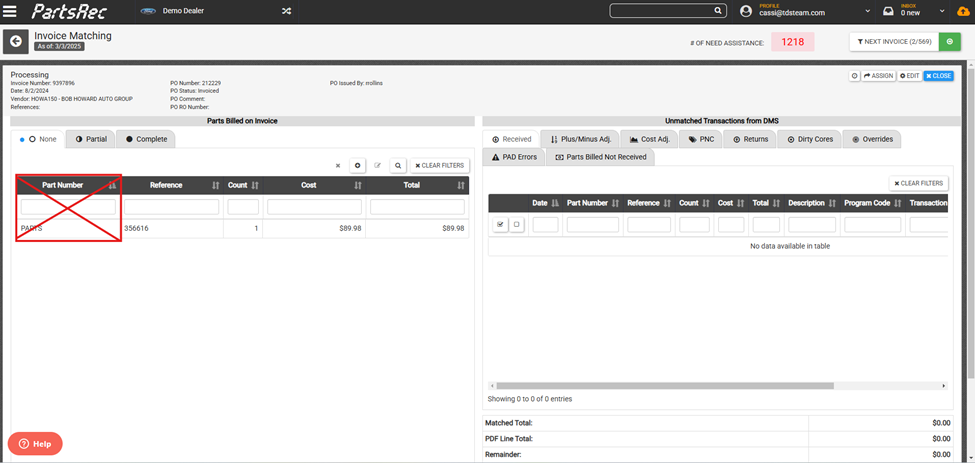
Task: Click the green next-invoice arrow button
Action: (x=950, y=42)
